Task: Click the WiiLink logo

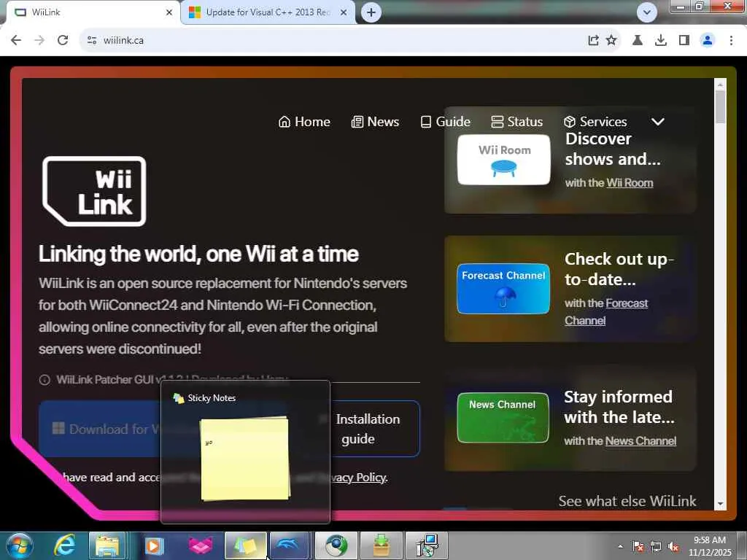Action: pyautogui.click(x=94, y=191)
